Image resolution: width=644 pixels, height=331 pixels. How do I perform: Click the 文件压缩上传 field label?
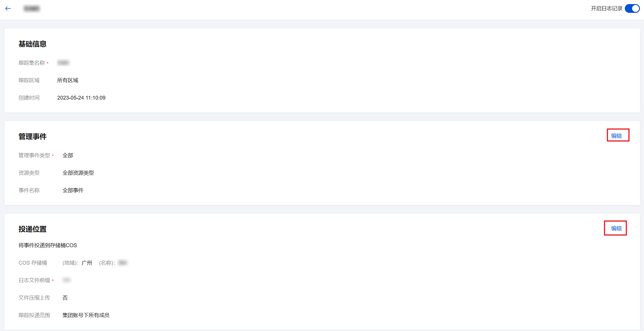click(34, 298)
